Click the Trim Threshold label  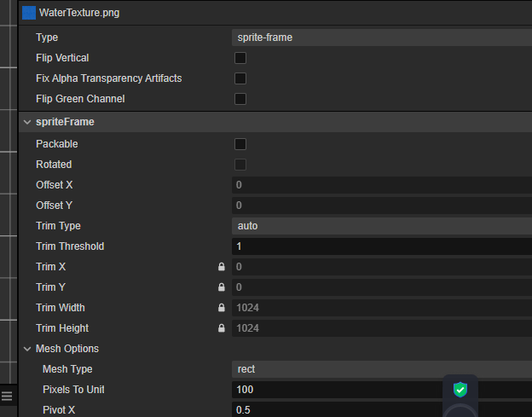coord(70,246)
